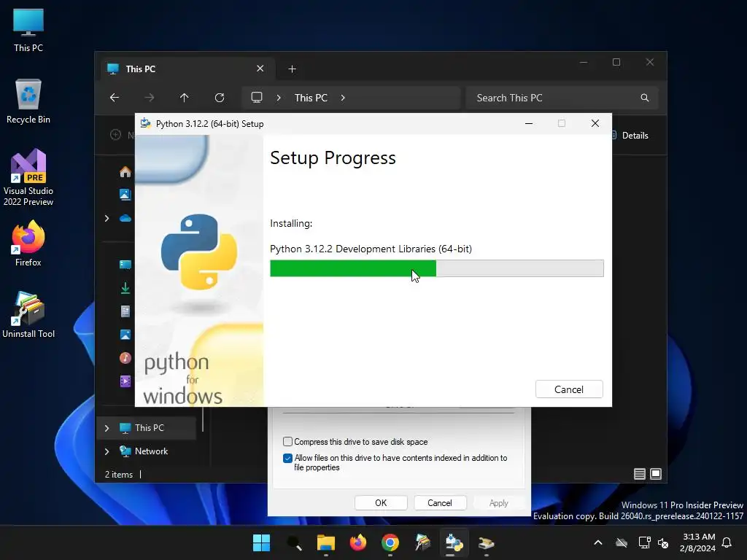Select Network in the navigation tree

click(x=151, y=451)
